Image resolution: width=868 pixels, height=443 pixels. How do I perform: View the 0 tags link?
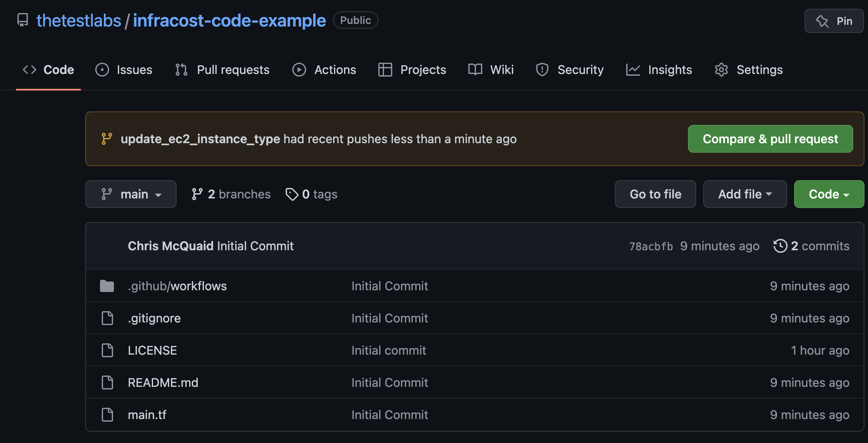click(x=311, y=194)
